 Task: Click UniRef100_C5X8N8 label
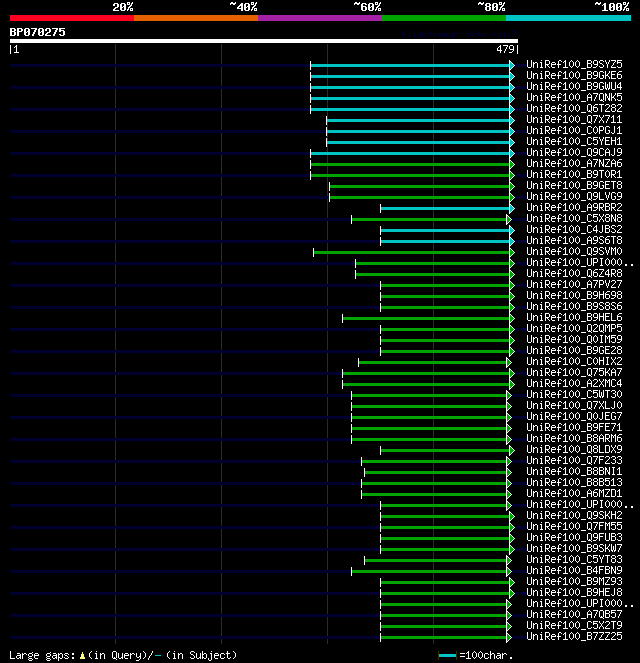pyautogui.click(x=574, y=218)
